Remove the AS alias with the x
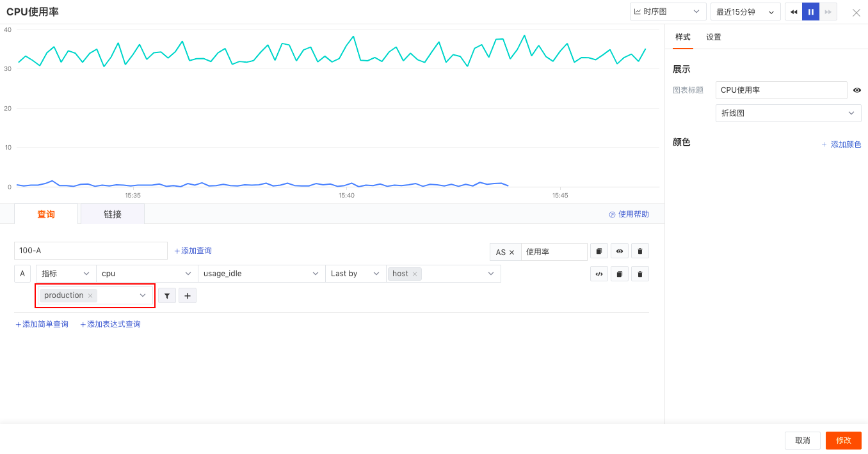The height and width of the screenshot is (454, 868). tap(511, 253)
